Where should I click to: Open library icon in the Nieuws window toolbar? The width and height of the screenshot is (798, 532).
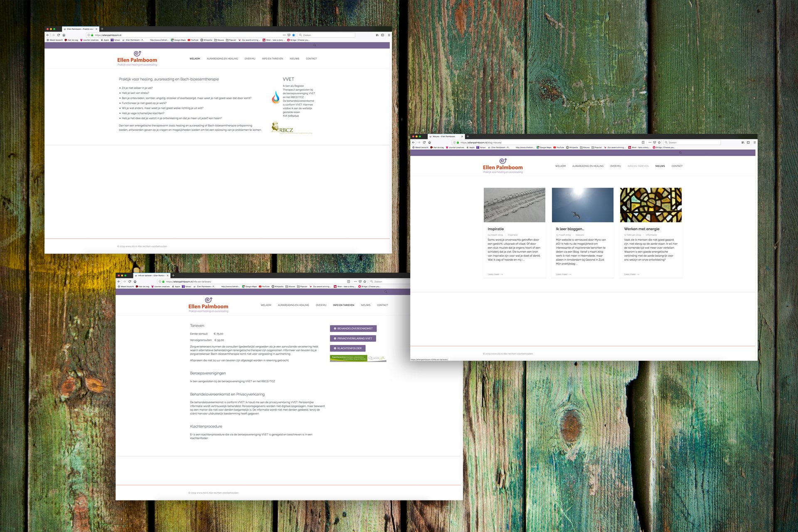(743, 143)
